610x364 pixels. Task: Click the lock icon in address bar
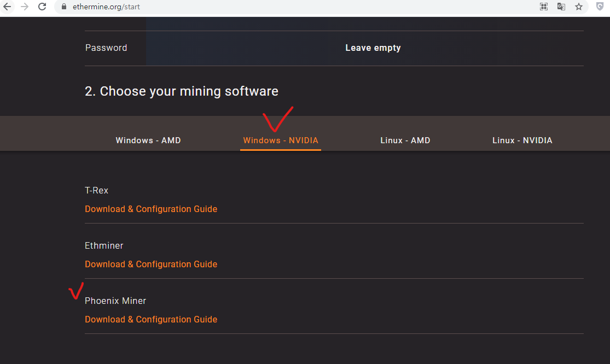[64, 7]
